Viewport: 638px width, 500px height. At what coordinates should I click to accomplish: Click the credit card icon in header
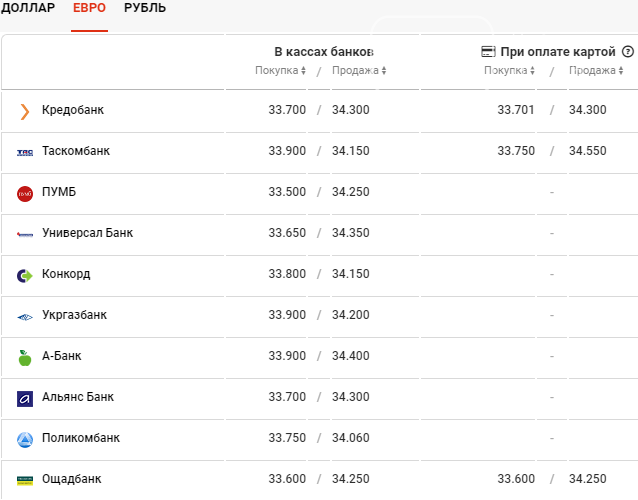point(488,52)
